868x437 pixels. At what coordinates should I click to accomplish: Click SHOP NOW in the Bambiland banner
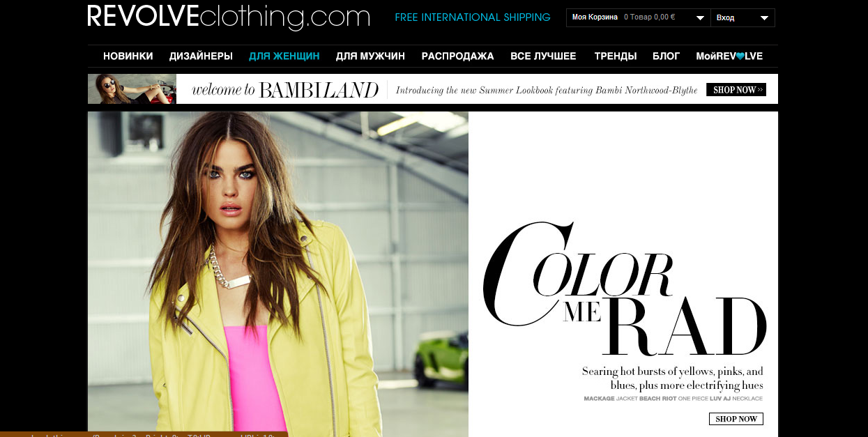click(736, 90)
